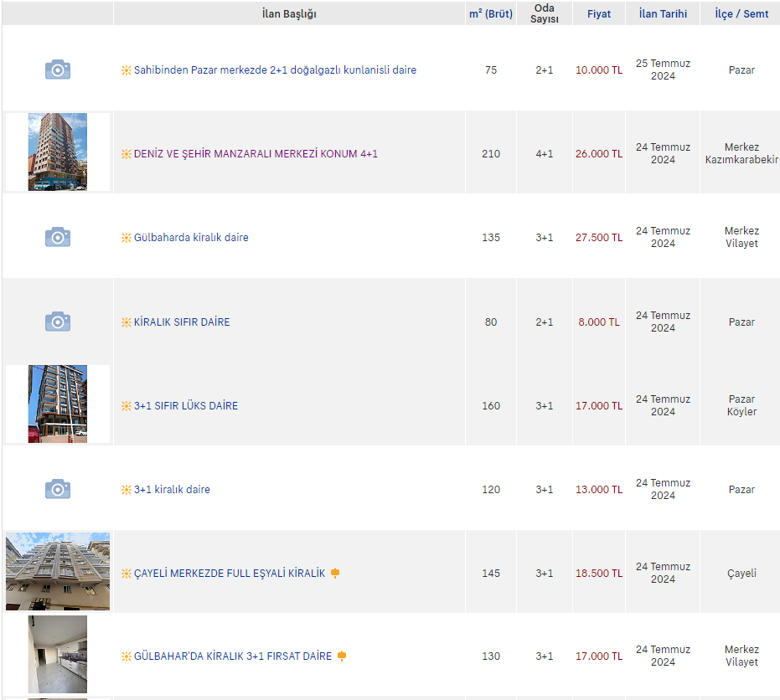Open ÇAYELİ MERKEZDE apartment building thumbnail
Screen dimensions: 780x700
pyautogui.click(x=57, y=571)
